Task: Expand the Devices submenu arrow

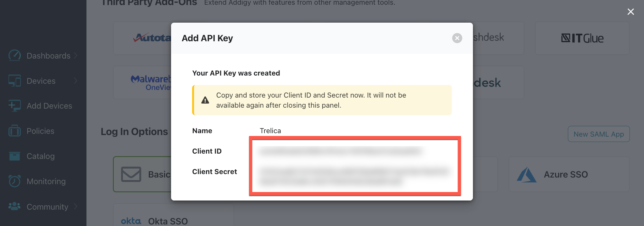Action: [x=76, y=81]
